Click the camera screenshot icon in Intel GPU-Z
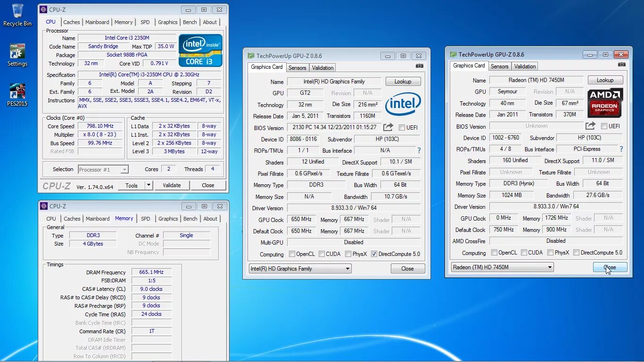This screenshot has height=362, width=644. click(x=420, y=66)
